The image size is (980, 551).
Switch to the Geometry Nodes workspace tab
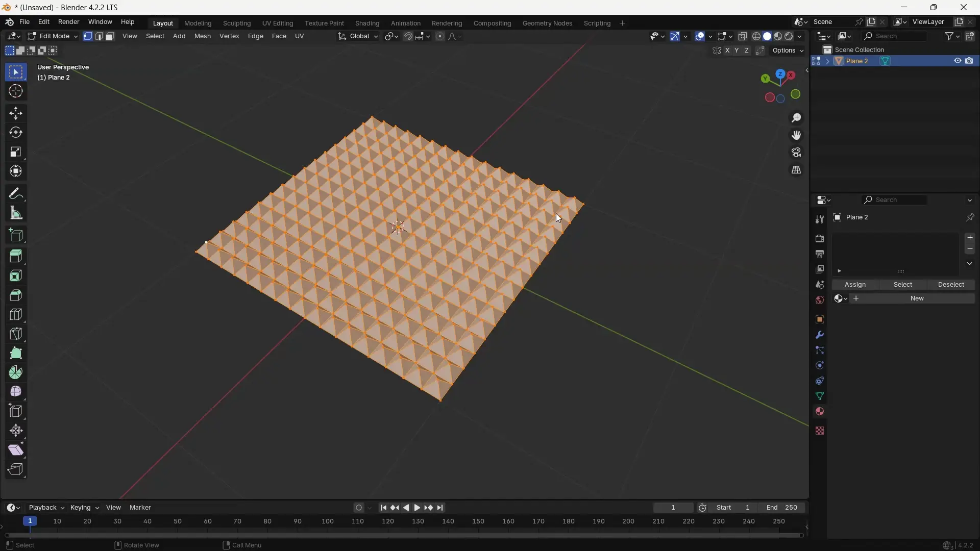coord(547,23)
